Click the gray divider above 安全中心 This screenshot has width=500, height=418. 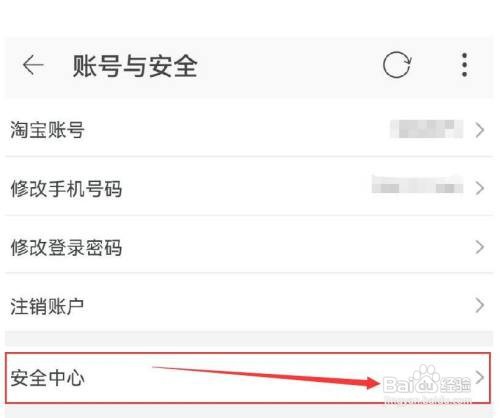point(249,338)
